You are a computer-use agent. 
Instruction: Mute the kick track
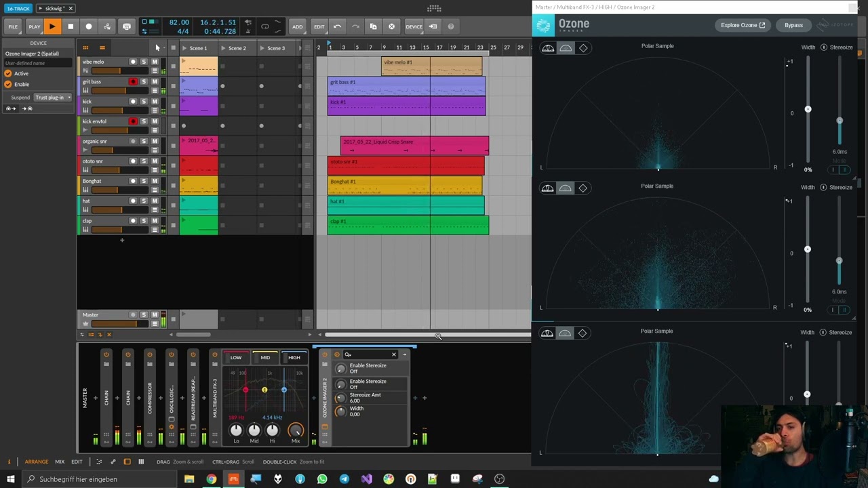coord(155,102)
